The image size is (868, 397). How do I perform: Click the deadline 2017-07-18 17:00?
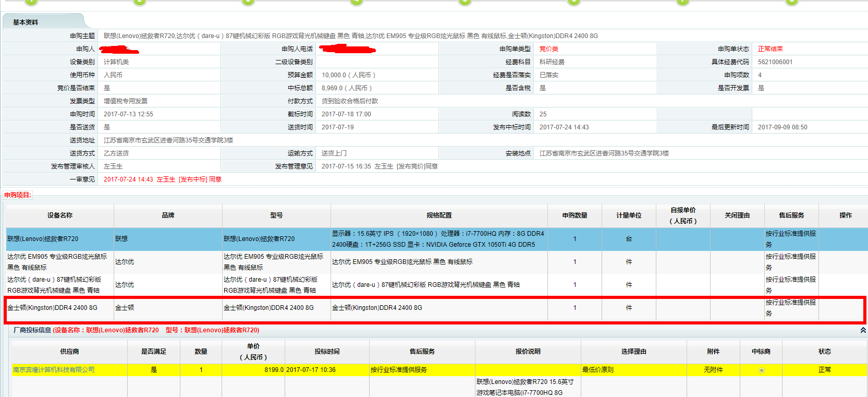coord(346,114)
